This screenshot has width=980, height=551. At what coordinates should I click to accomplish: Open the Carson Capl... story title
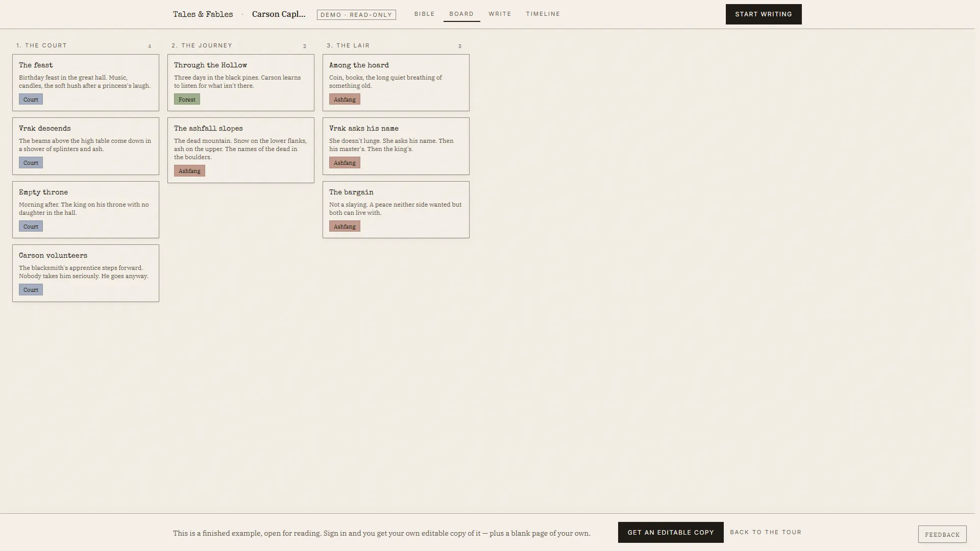279,14
